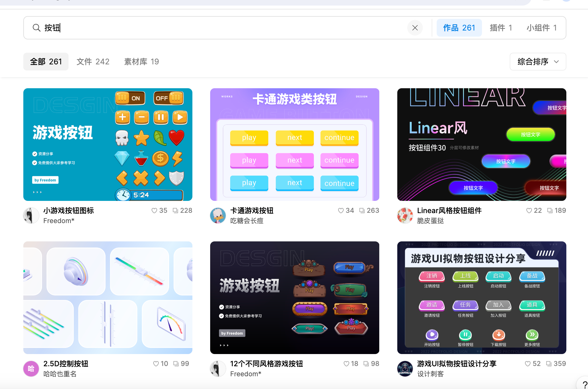The width and height of the screenshot is (588, 389).
Task: Click copy icon for 2.5D控制按钮
Action: coord(176,364)
